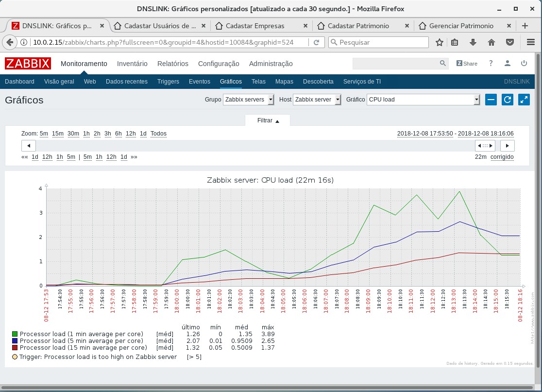Close the 'Gerenciar Patrimonio' browser tab
542x392 pixels.
coord(509,26)
